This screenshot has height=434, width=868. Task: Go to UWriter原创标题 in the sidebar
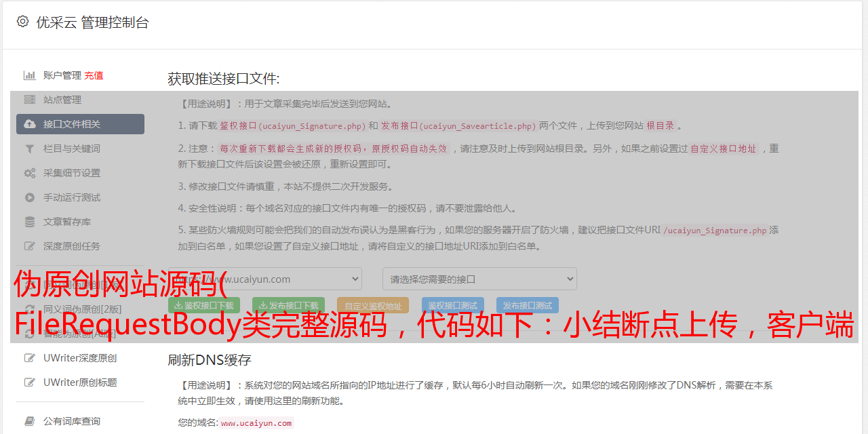coord(80,382)
